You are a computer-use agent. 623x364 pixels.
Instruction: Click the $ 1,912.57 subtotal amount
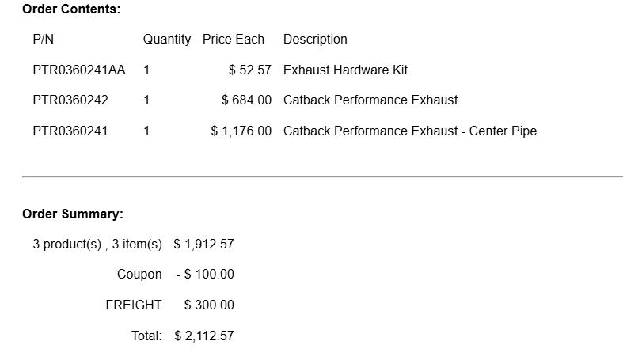pyautogui.click(x=203, y=245)
